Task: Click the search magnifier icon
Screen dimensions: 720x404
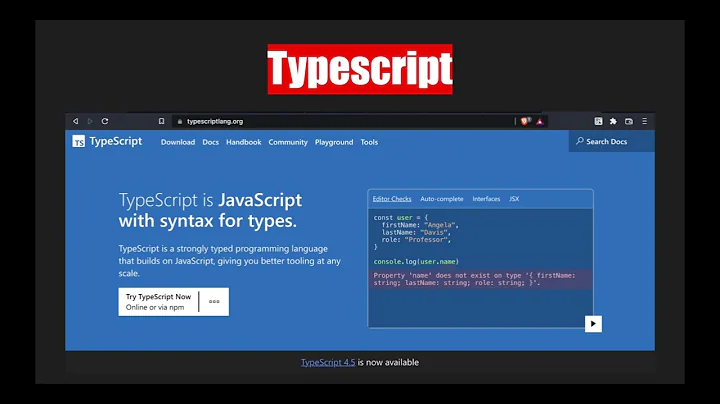Action: point(580,141)
